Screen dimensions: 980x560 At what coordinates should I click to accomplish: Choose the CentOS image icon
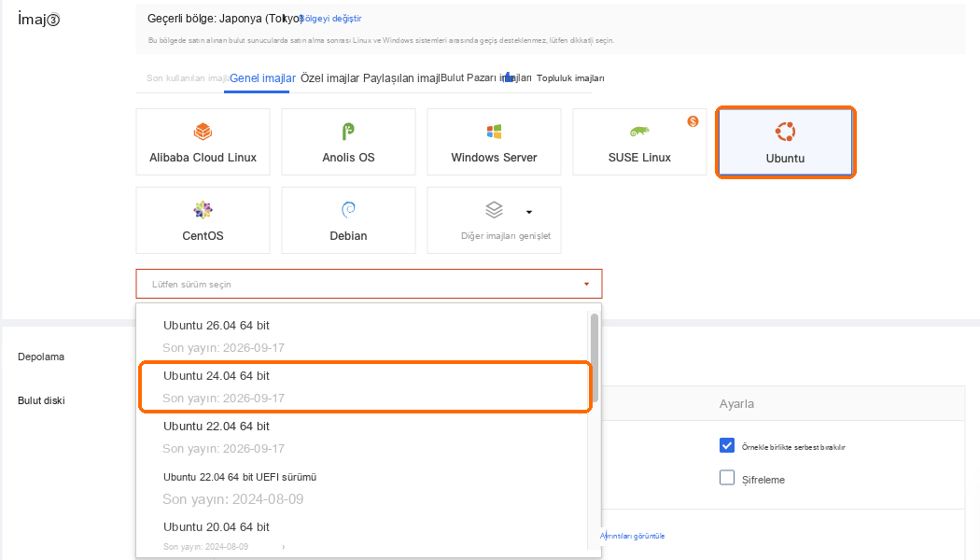click(x=203, y=210)
